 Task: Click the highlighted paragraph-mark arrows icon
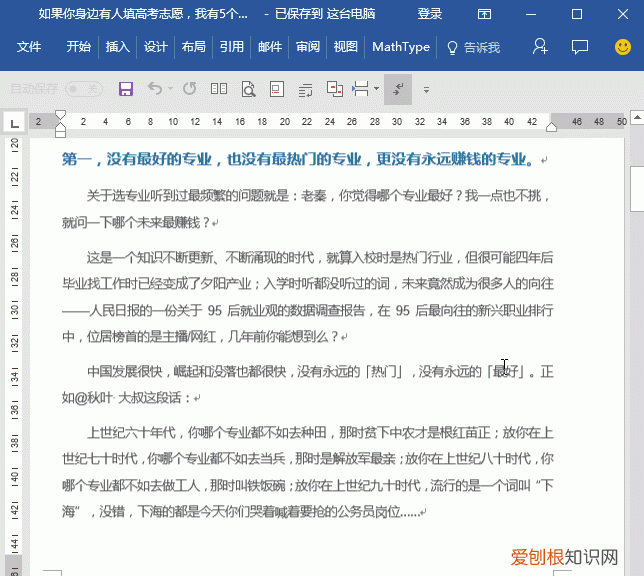tap(398, 89)
